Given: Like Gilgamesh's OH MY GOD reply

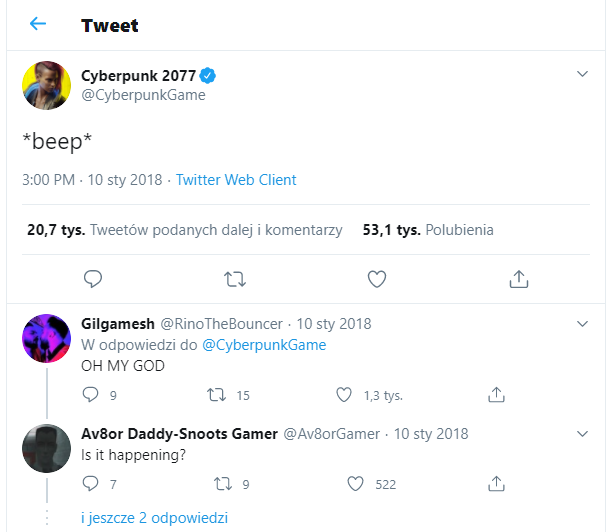Looking at the screenshot, I should tap(344, 395).
